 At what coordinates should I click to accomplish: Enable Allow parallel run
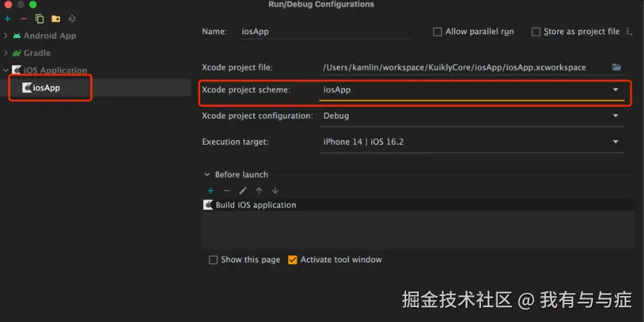point(437,32)
